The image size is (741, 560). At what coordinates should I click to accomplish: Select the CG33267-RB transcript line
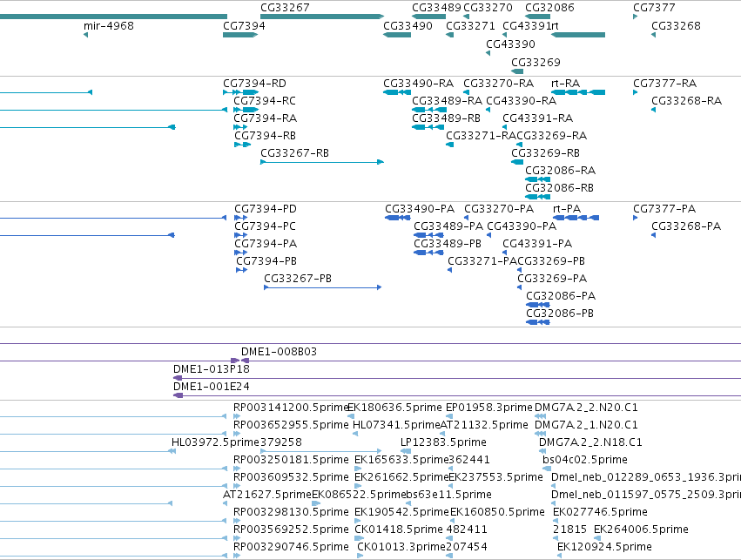click(322, 162)
